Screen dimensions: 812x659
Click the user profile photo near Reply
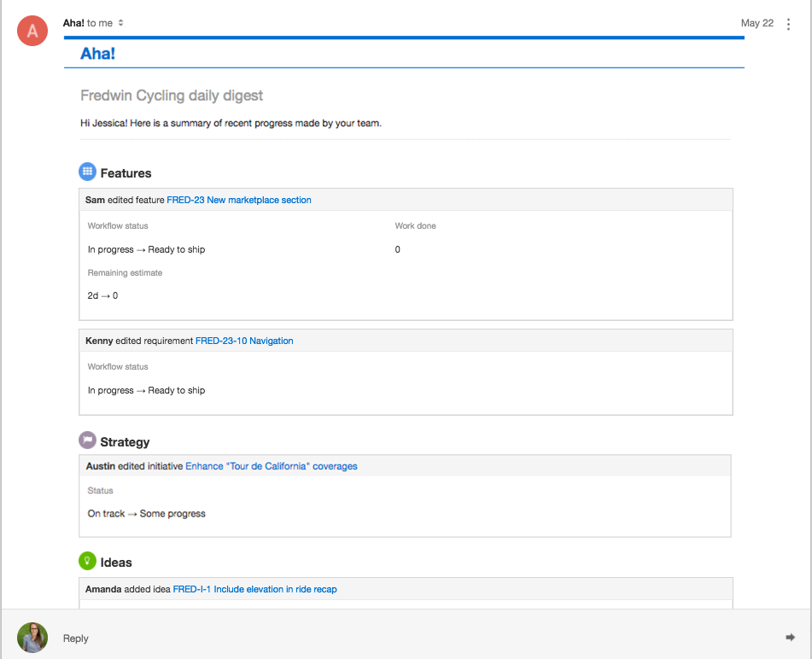click(32, 638)
